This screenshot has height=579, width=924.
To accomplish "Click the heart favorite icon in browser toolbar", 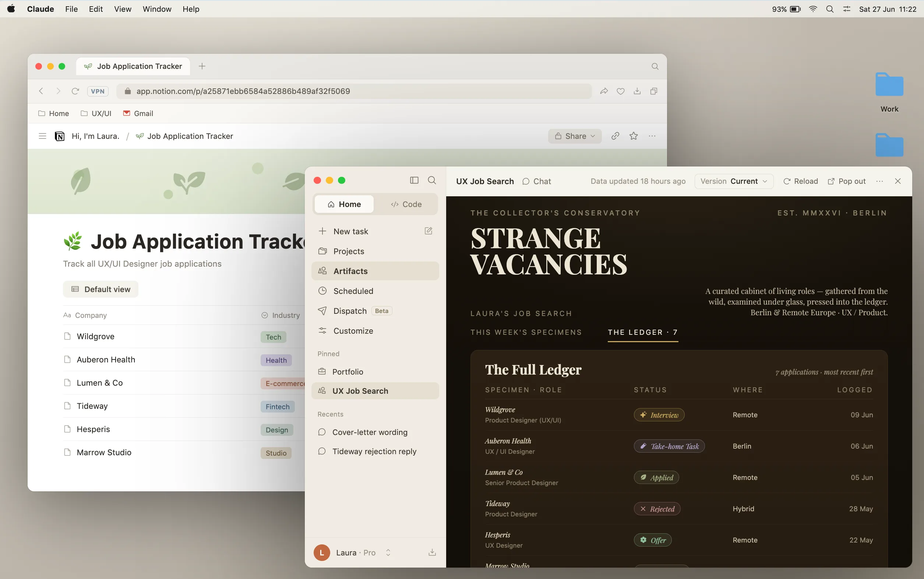I will click(x=620, y=91).
